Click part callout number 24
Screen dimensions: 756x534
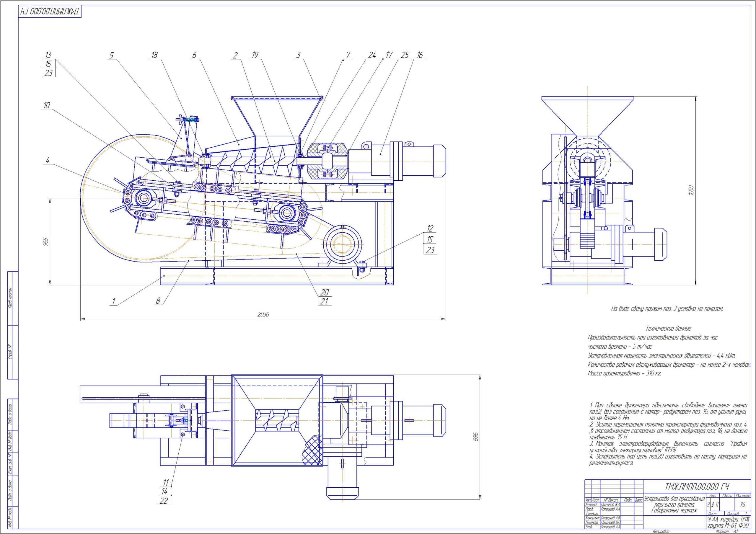point(372,55)
